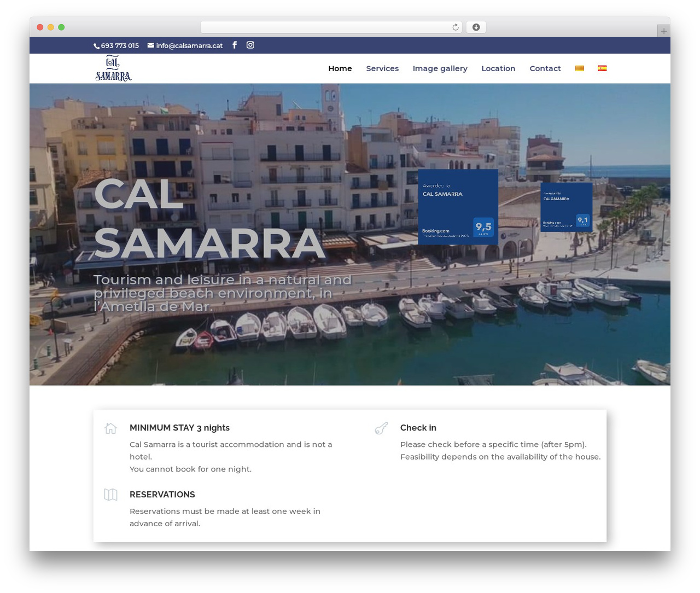Click the phone icon beside 693 773 015
The image size is (700, 593).
[96, 46]
